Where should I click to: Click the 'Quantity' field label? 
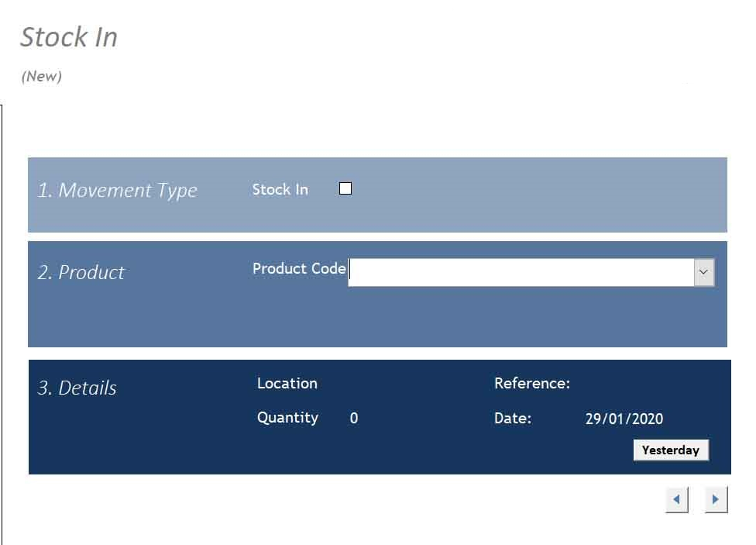click(x=288, y=418)
